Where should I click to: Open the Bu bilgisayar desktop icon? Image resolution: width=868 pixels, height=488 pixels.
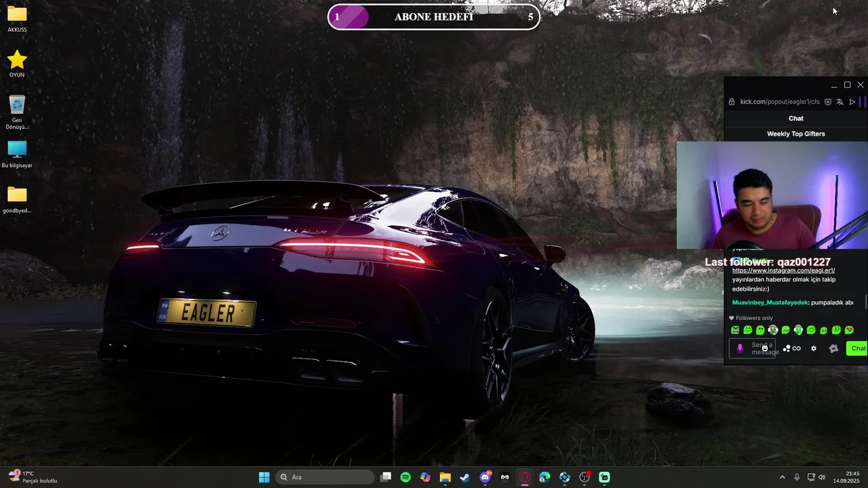click(x=17, y=154)
